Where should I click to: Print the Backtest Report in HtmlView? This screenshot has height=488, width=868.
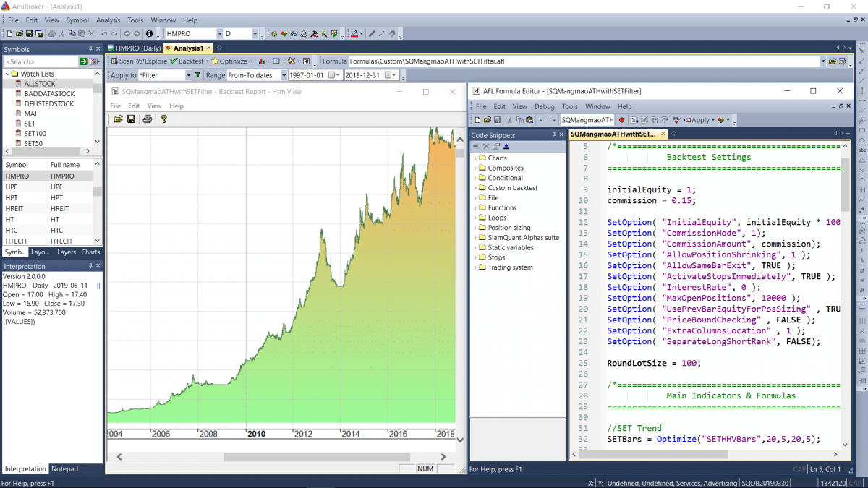click(148, 119)
